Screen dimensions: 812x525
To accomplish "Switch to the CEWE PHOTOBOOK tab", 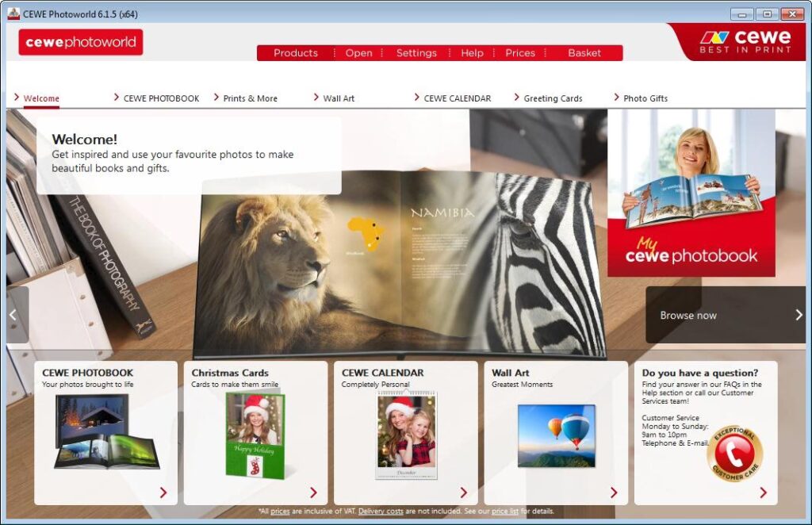I will pos(161,98).
